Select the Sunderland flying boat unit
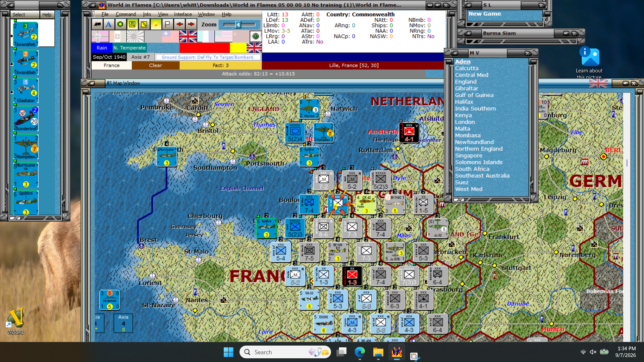The height and width of the screenshot is (362, 644). [x=26, y=119]
